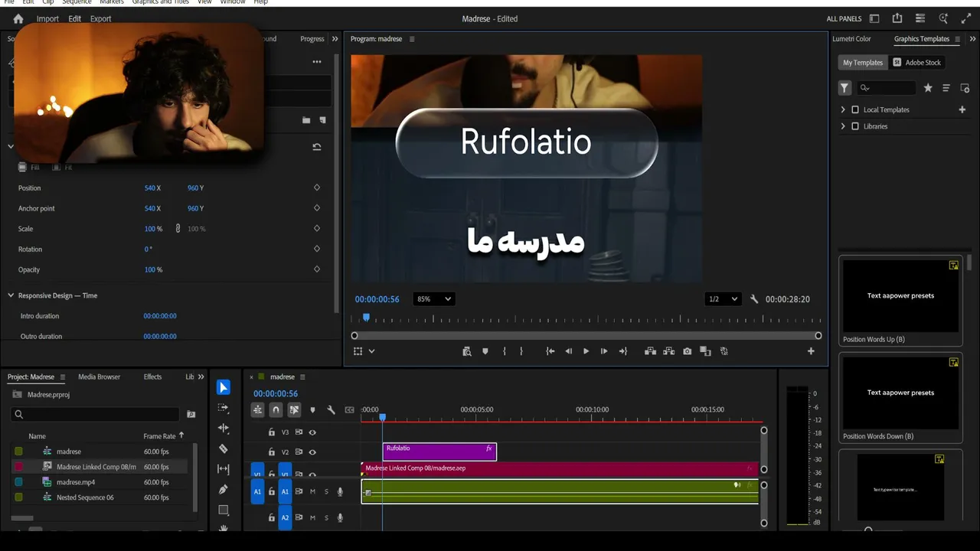
Task: Open the Effects tab in Project panel
Action: [x=152, y=377]
